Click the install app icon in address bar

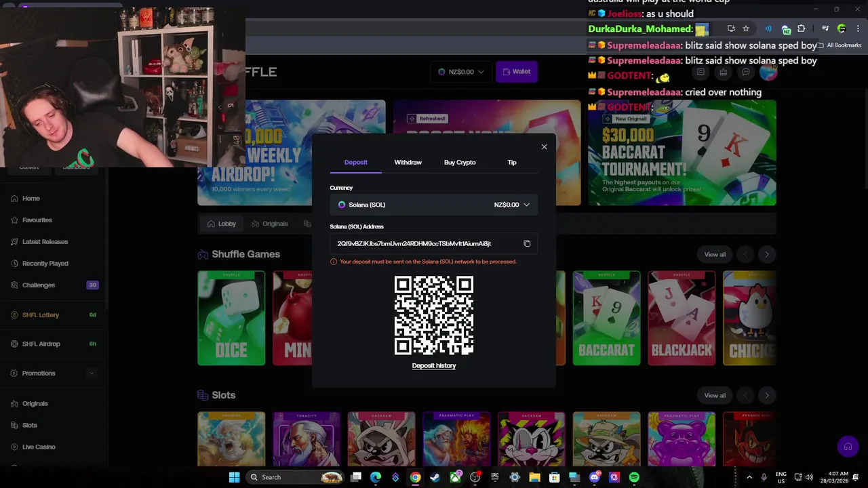pos(731,28)
